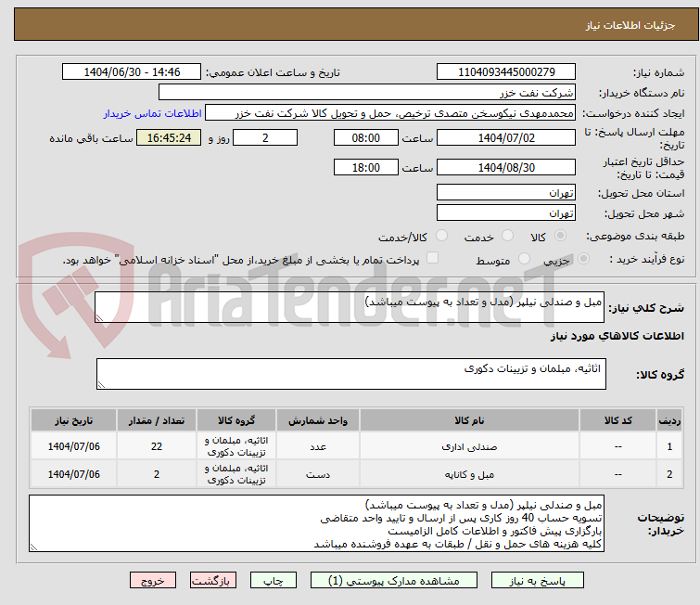Image resolution: width=700 pixels, height=605 pixels.
Task: Click goods group text area
Action: click(351, 374)
